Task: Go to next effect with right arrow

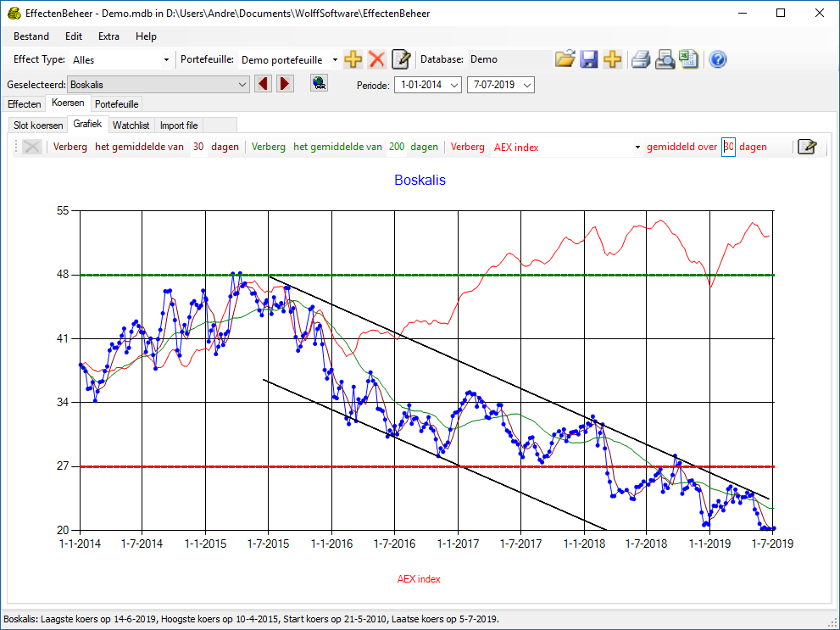Action: (285, 84)
